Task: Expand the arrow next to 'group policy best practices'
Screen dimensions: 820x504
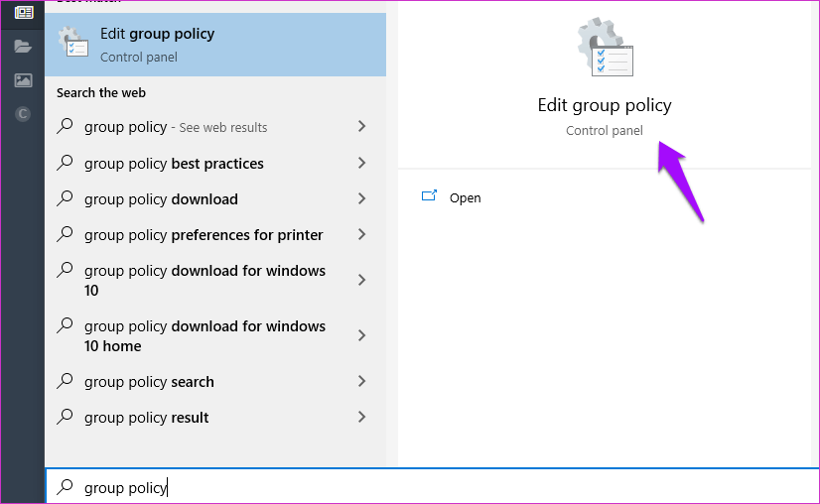Action: click(361, 163)
